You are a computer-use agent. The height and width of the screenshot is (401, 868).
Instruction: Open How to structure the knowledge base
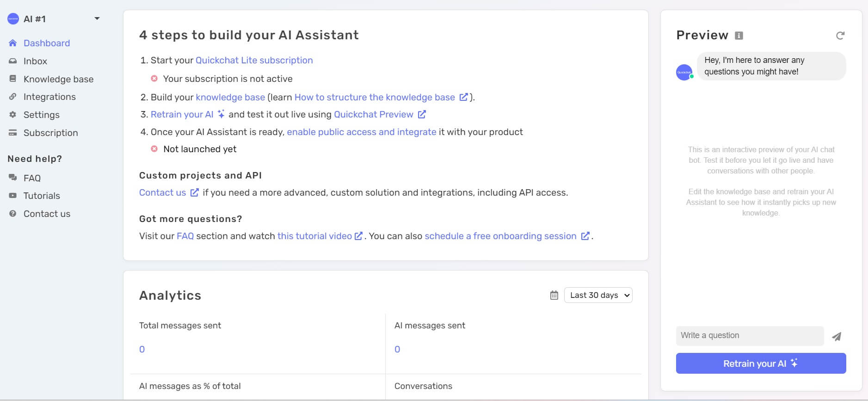click(375, 97)
